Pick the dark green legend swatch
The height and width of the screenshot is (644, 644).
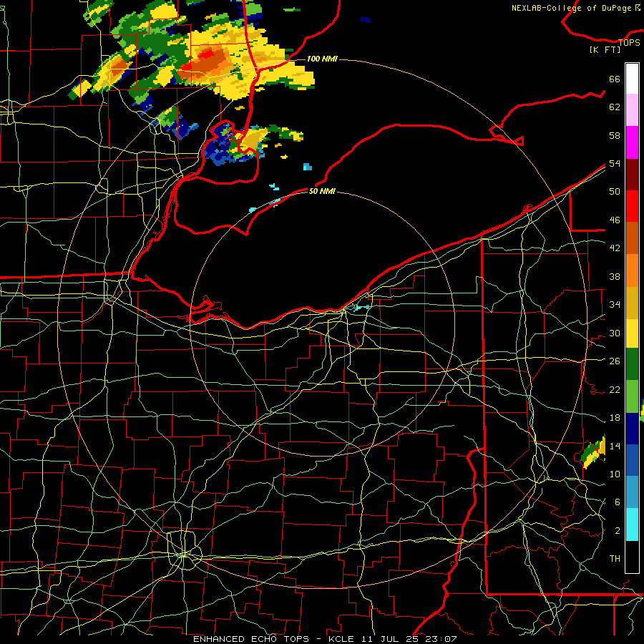point(632,364)
